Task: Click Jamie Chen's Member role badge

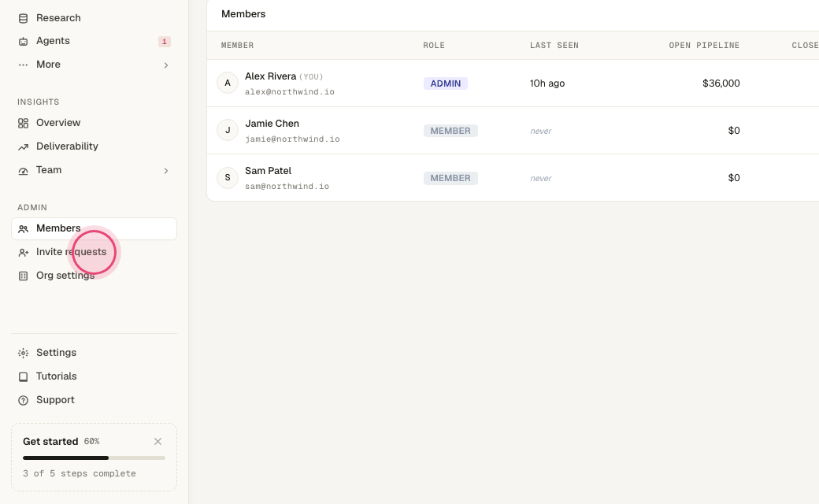Action: 450,131
